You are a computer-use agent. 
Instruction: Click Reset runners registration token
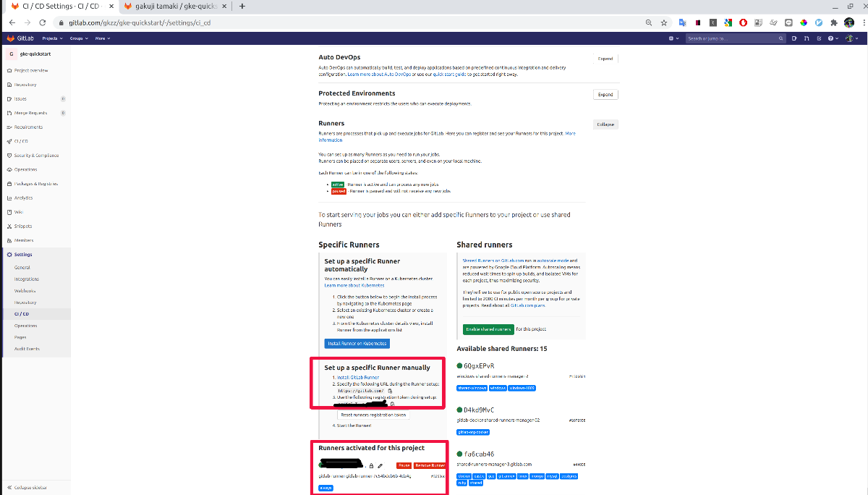tap(373, 415)
